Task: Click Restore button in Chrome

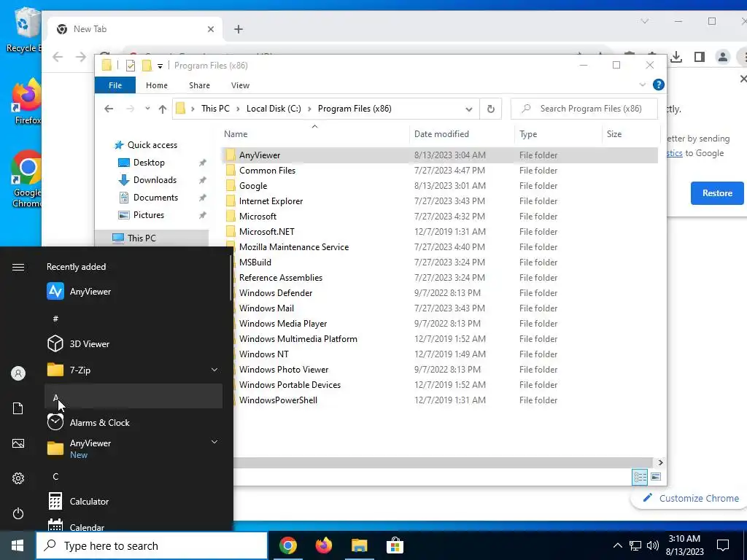Action: pyautogui.click(x=717, y=192)
